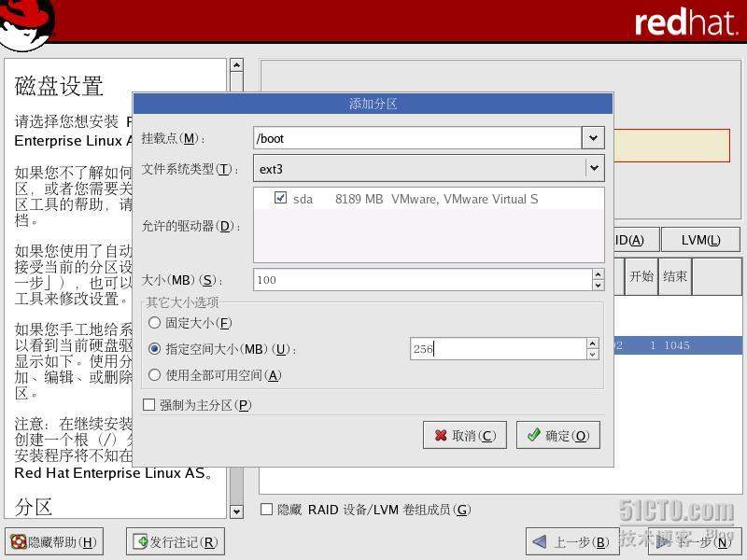
Task: Click the green checkmark confirm icon
Action: 533,434
